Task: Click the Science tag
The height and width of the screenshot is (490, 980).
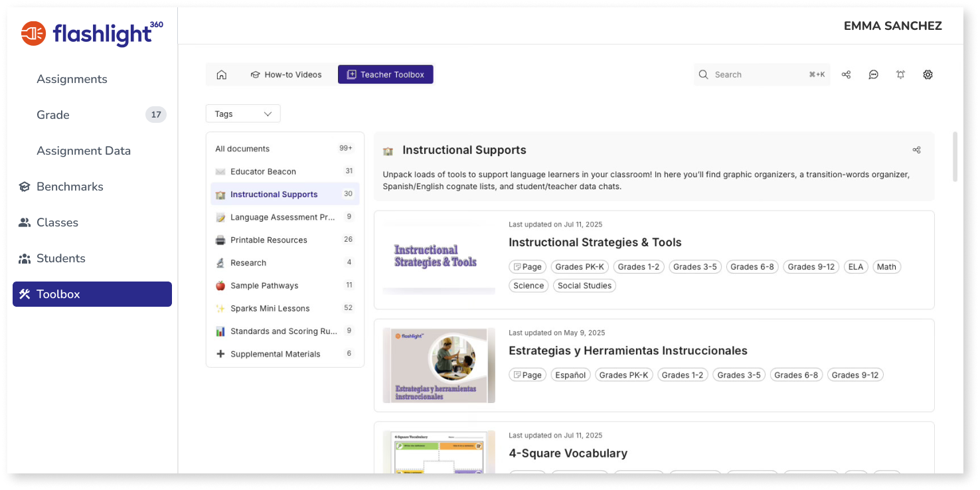Action: (x=529, y=286)
